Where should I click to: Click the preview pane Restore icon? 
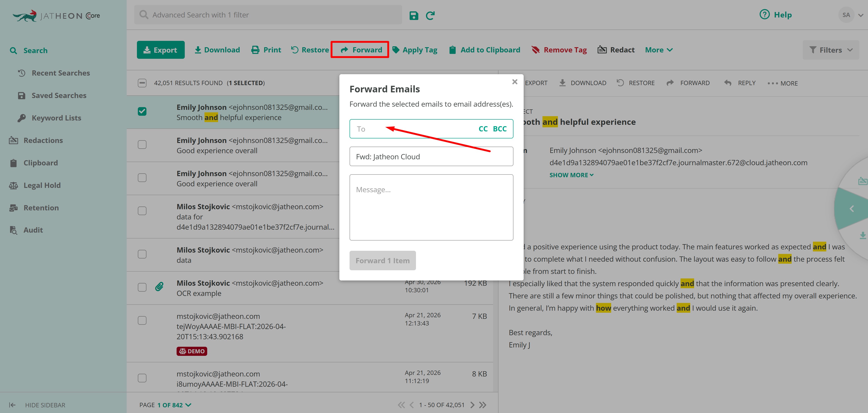coord(620,83)
